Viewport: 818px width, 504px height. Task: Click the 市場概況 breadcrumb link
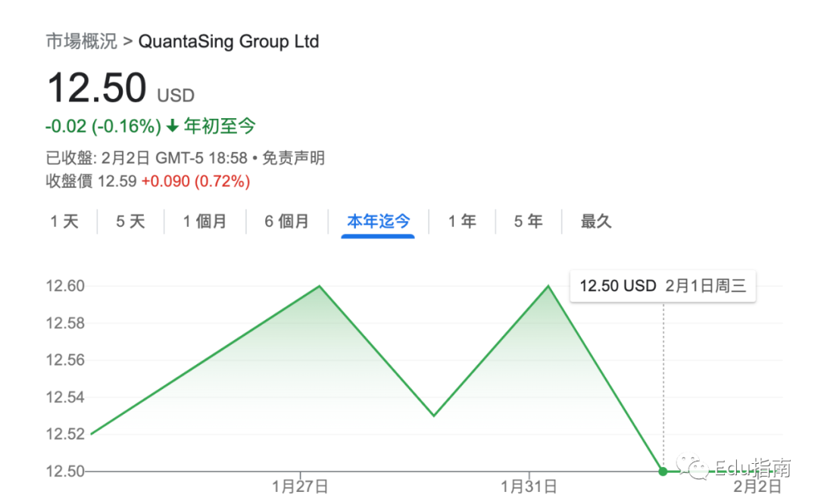tap(81, 41)
